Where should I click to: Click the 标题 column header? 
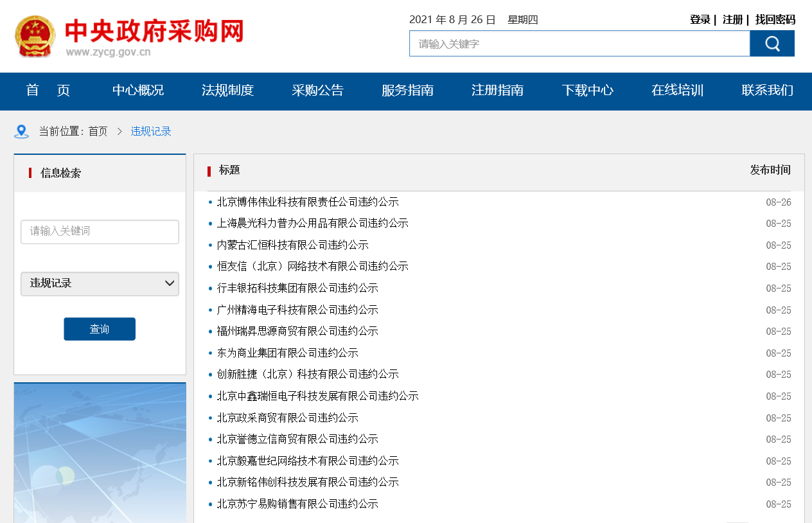pos(229,170)
